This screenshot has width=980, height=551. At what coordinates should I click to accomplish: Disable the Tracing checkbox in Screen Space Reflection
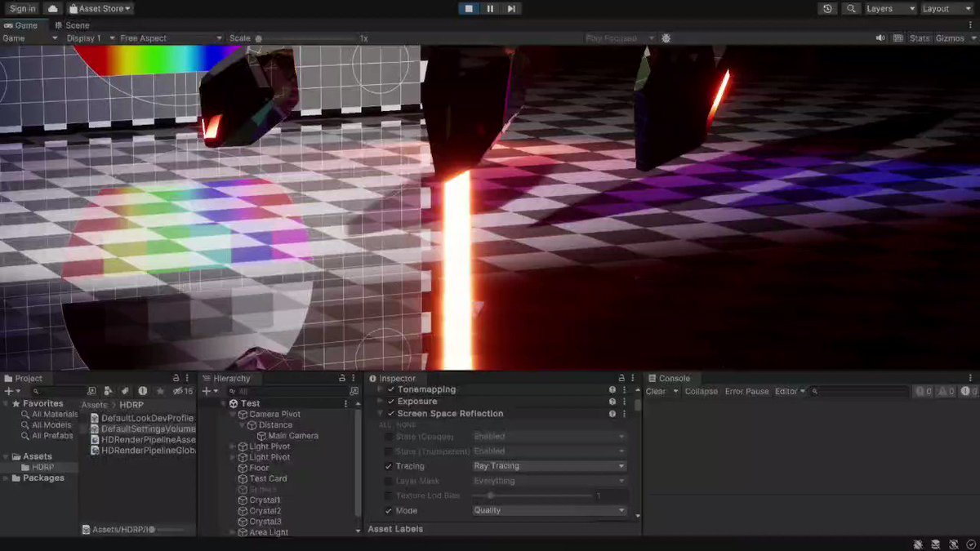pos(389,465)
